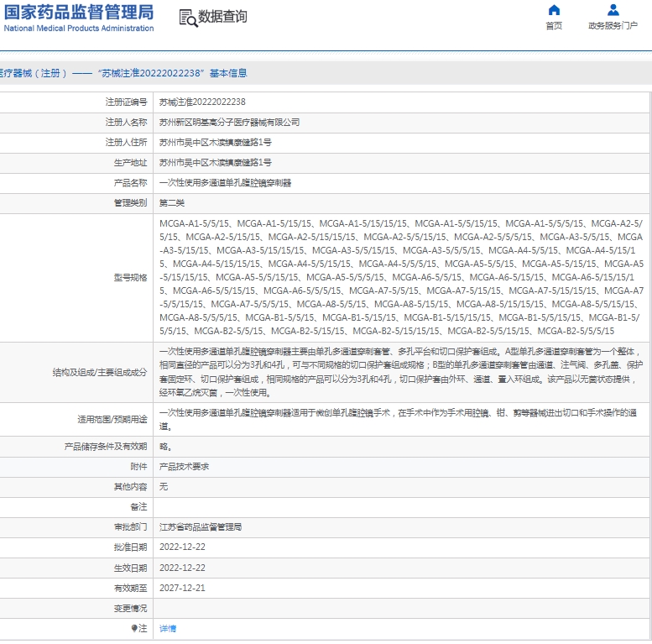Click the 生产地址 address value

click(x=216, y=163)
